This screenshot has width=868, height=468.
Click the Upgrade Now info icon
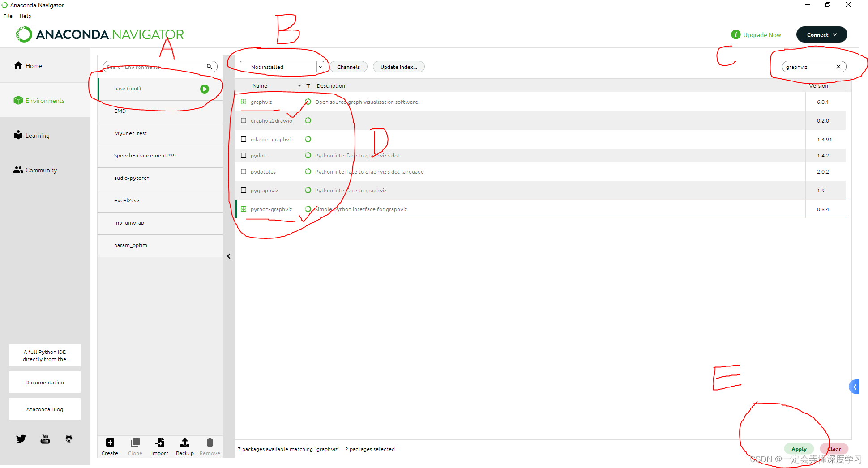(x=735, y=34)
